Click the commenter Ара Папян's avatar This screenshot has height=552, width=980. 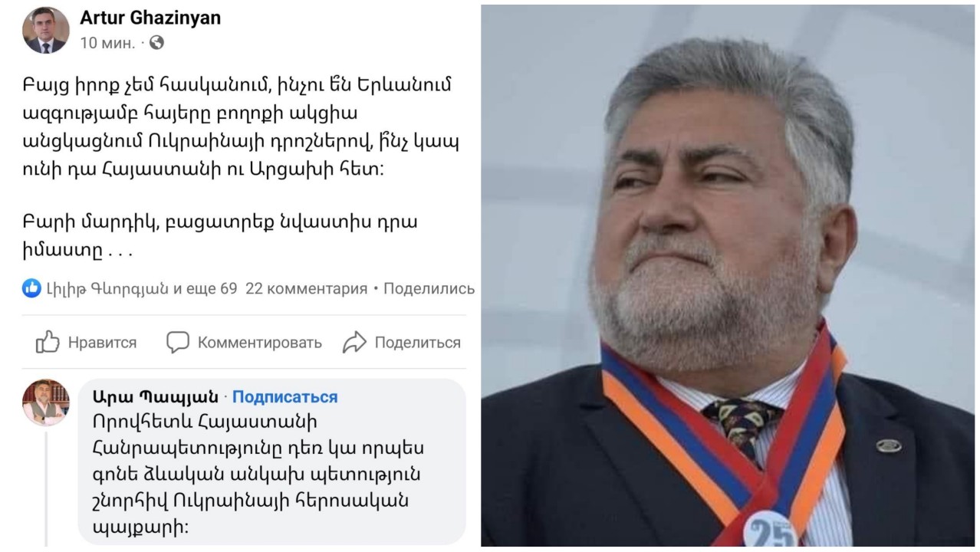[46, 402]
